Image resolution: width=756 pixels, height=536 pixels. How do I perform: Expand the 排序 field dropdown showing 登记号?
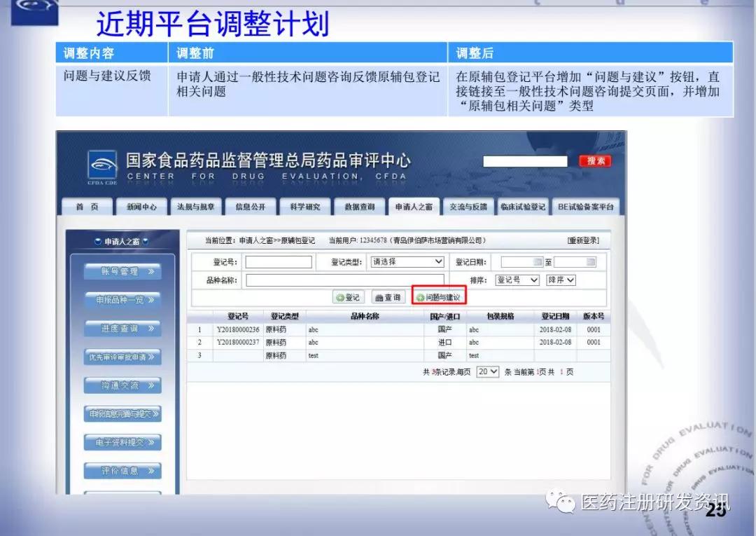pos(517,280)
